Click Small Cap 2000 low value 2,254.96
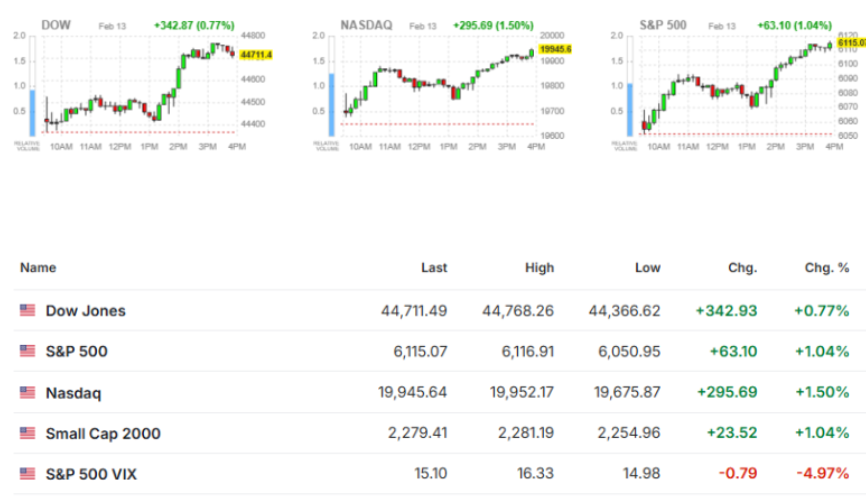The image size is (866, 498). (x=629, y=433)
